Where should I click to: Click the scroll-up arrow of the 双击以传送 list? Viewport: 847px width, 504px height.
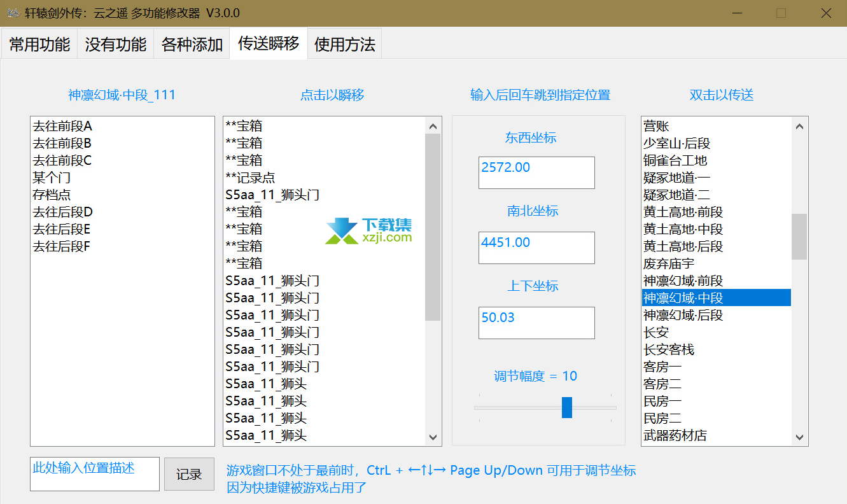point(800,126)
